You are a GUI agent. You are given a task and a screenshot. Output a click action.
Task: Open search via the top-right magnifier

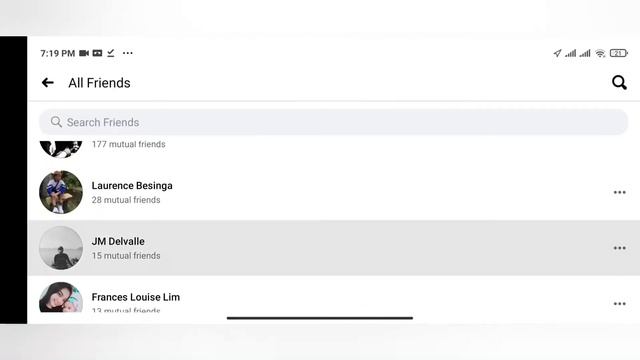click(619, 82)
